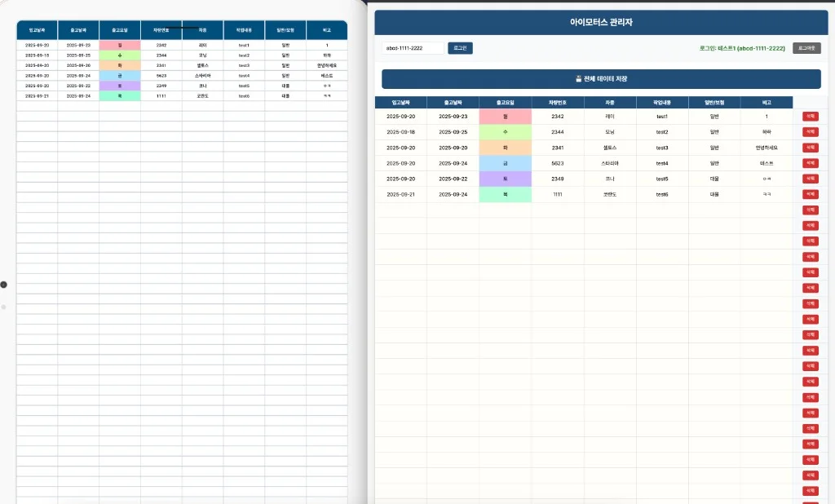Screen dimensions: 835x504
Task: Select 2025-09-25 date in left sheet
Action: 78,55
